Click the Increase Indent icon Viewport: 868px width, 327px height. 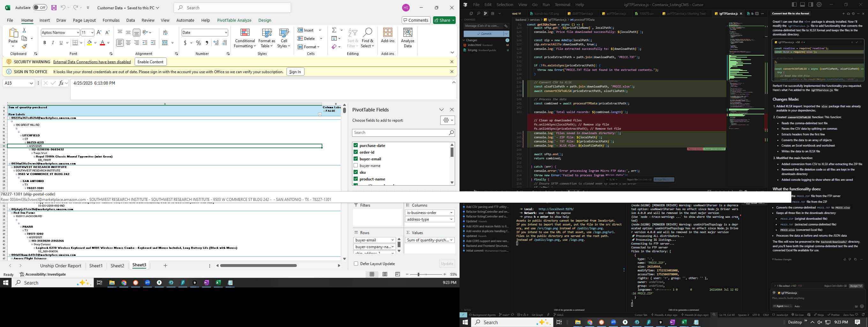click(x=153, y=43)
